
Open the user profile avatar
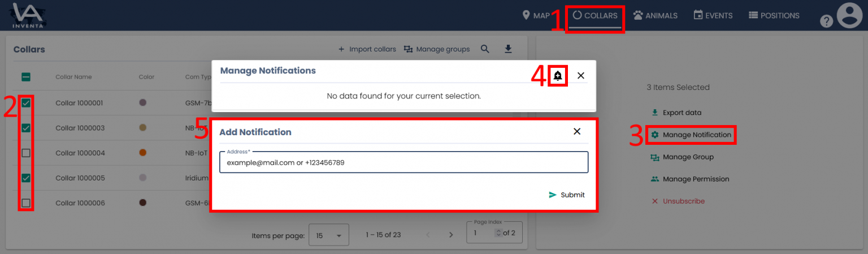pyautogui.click(x=849, y=15)
